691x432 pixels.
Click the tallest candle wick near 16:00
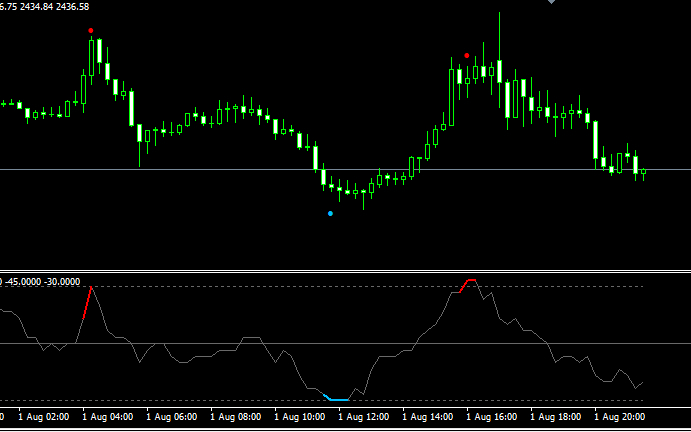click(x=499, y=30)
